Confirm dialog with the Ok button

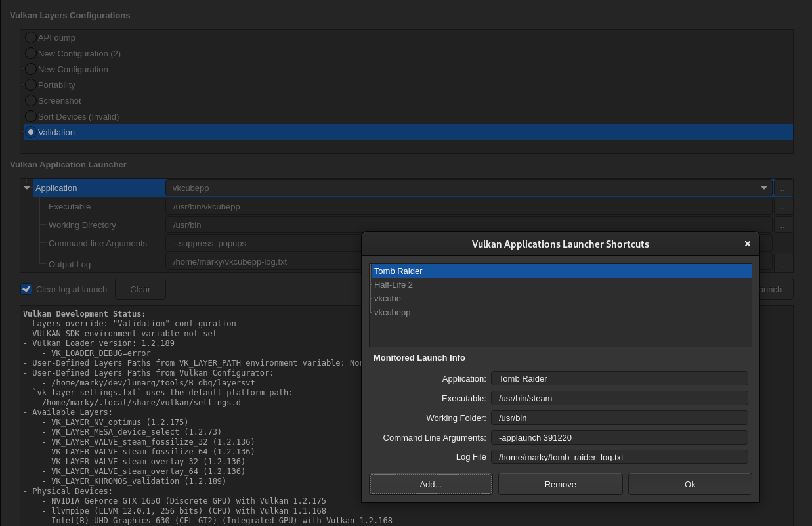tap(690, 484)
